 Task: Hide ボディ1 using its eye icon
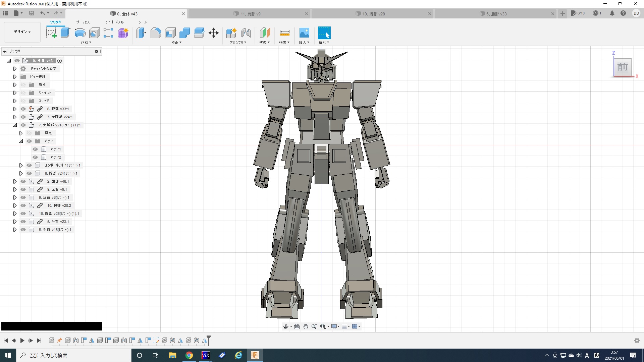(x=35, y=149)
